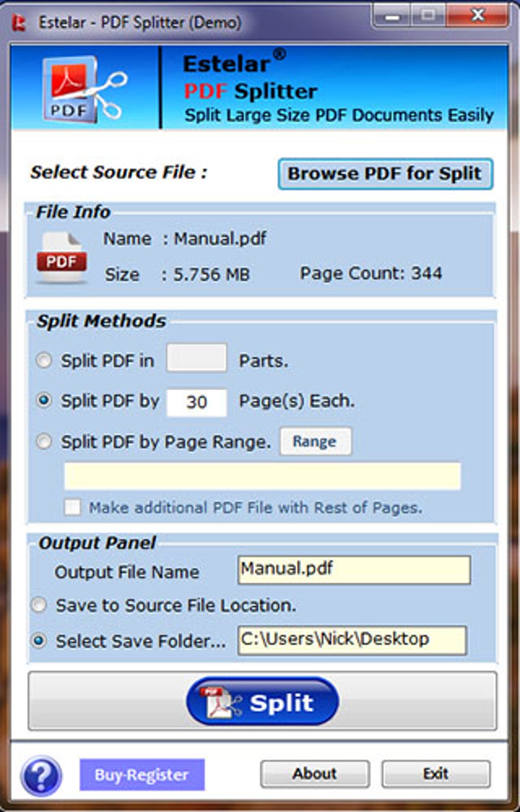Enable 'Make additional PDF File with Rest of Pages'
The width and height of the screenshot is (520, 812).
tap(72, 507)
